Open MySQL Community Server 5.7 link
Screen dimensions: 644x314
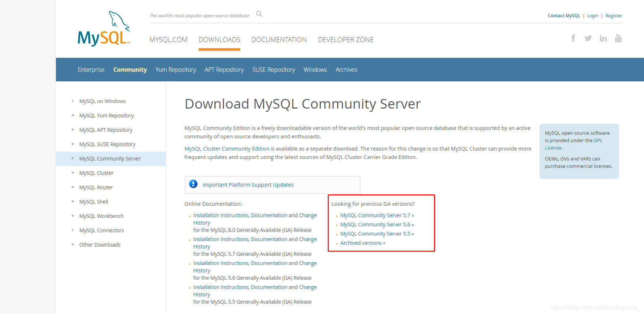coord(377,215)
